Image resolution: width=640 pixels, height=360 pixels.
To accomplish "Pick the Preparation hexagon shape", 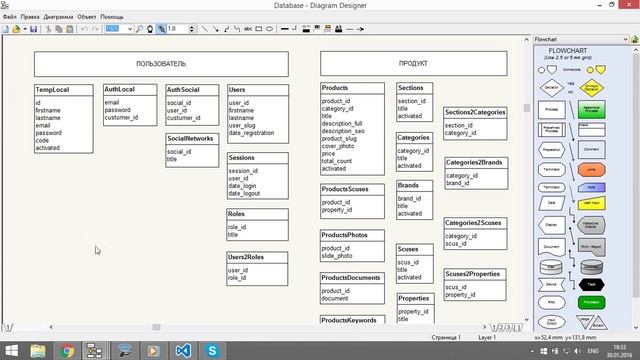I will coord(551,150).
